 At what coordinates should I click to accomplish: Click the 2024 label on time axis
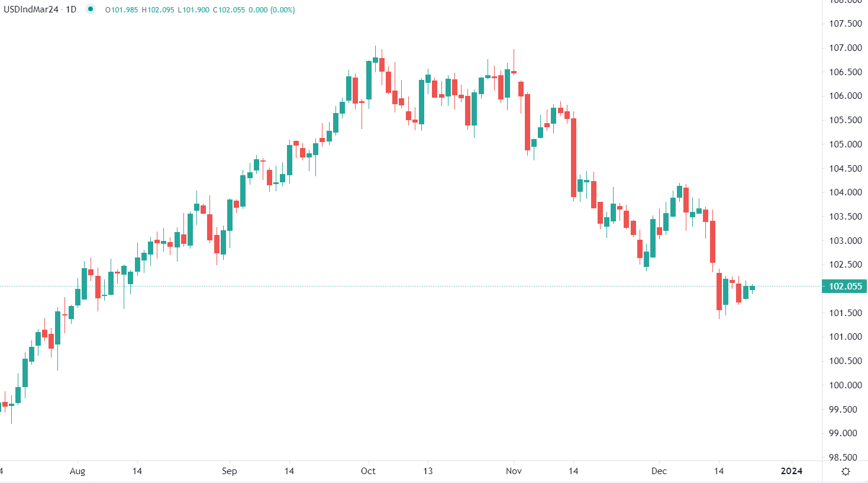coord(792,471)
